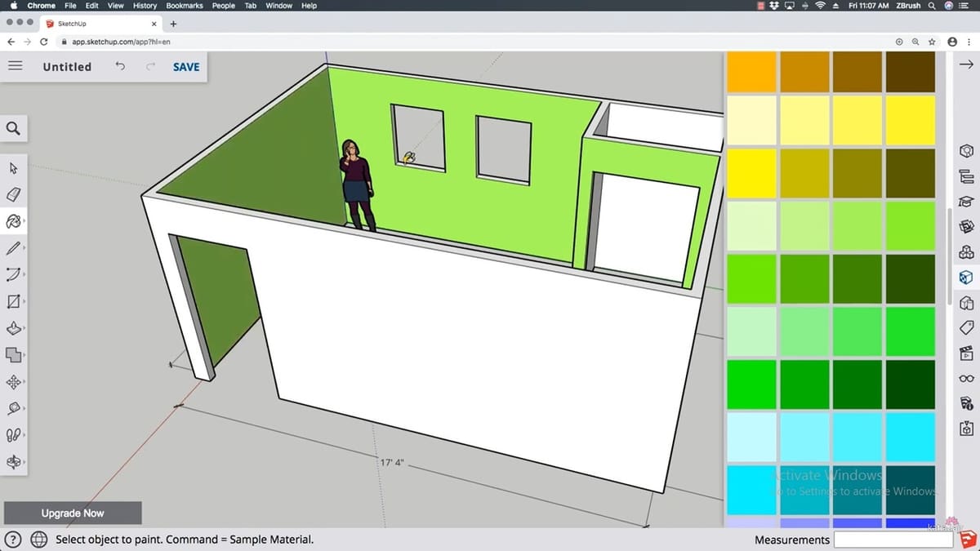This screenshot has width=980, height=551.
Task: Select the Eraser tool
Action: click(12, 194)
